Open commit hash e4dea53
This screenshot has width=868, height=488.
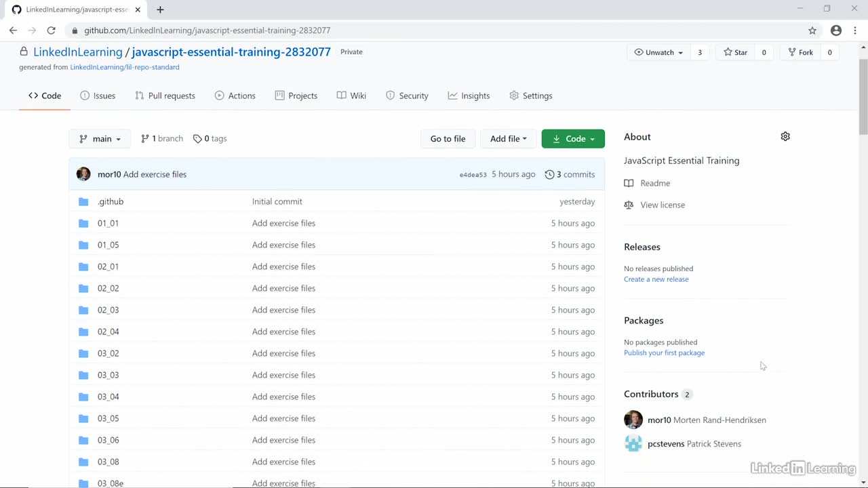coord(473,175)
